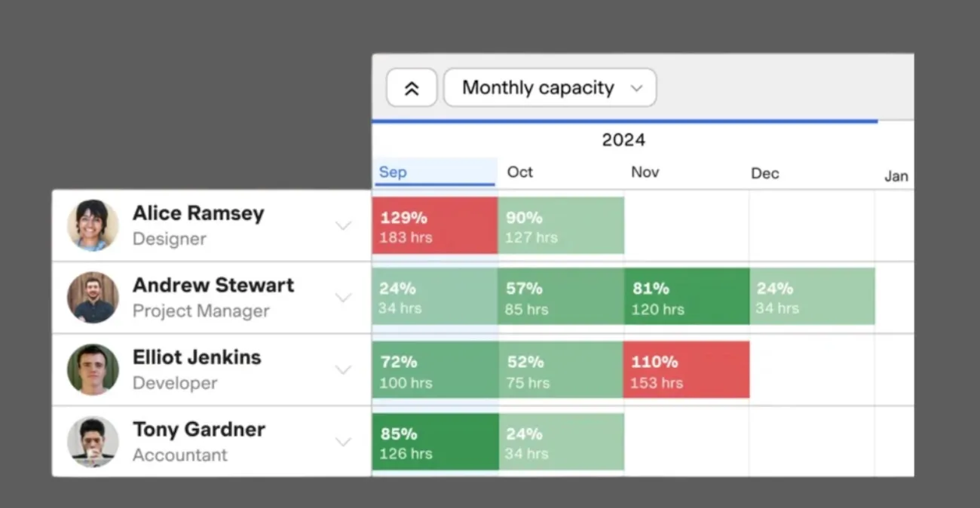Expand Alice Ramsey's row details
Viewport: 980px width, 508px height.
(x=344, y=225)
